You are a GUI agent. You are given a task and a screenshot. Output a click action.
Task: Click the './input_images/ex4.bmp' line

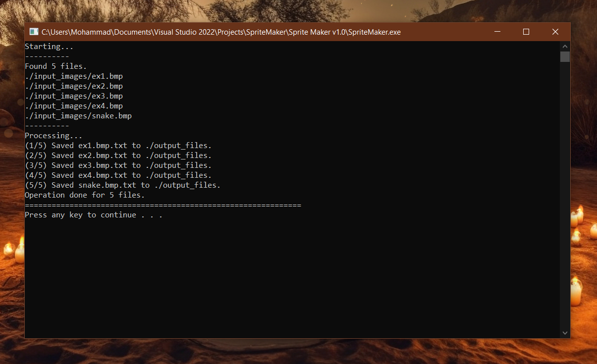[x=74, y=106]
